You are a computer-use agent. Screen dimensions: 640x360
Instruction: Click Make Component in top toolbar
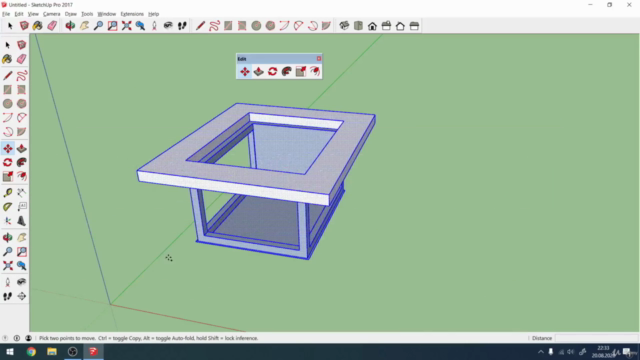coord(24,26)
